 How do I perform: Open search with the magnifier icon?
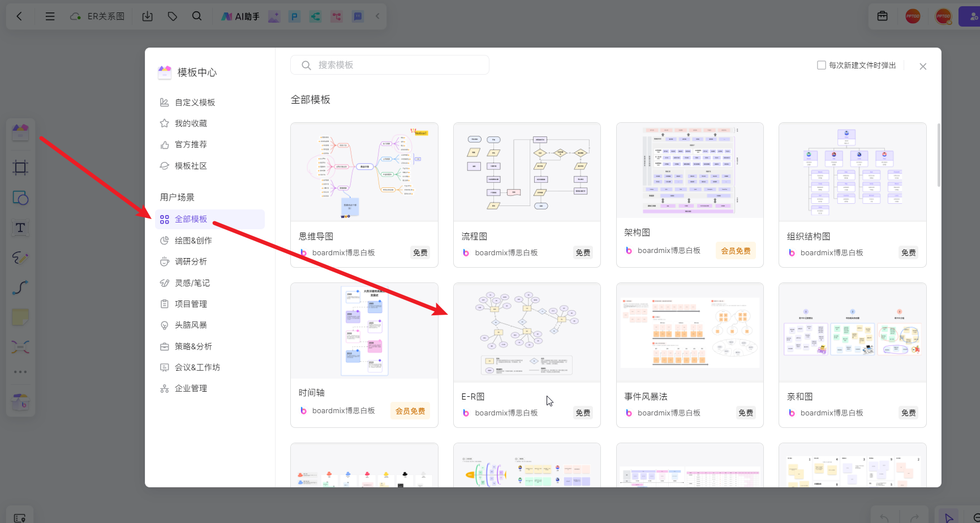pos(197,16)
